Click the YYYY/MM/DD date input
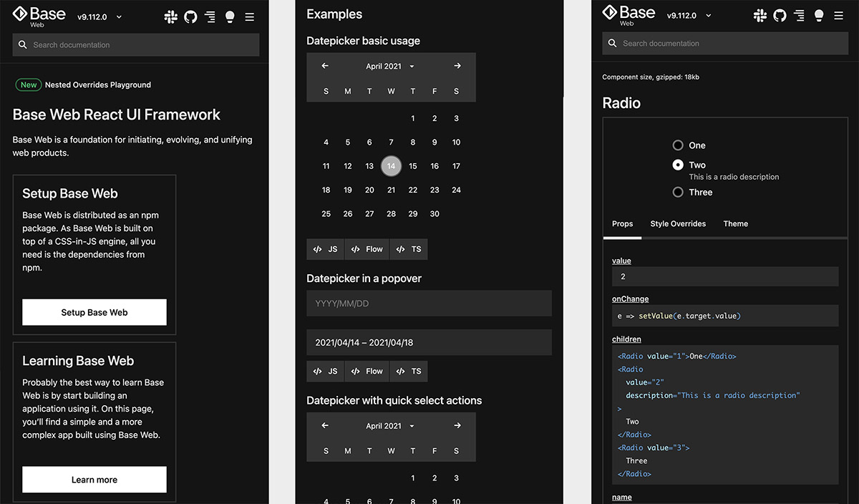This screenshot has width=859, height=504. coord(429,304)
